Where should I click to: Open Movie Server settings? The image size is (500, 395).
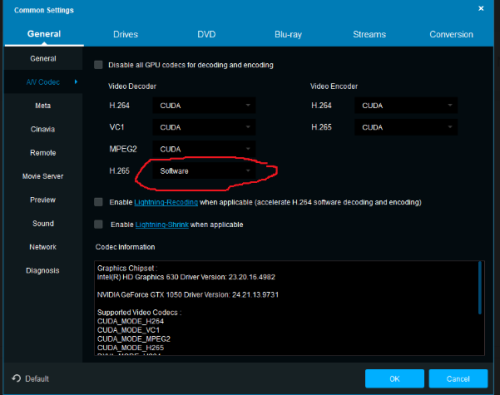(43, 176)
